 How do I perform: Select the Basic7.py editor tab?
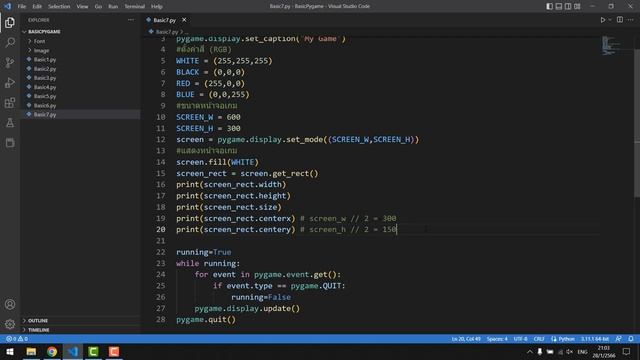point(164,20)
